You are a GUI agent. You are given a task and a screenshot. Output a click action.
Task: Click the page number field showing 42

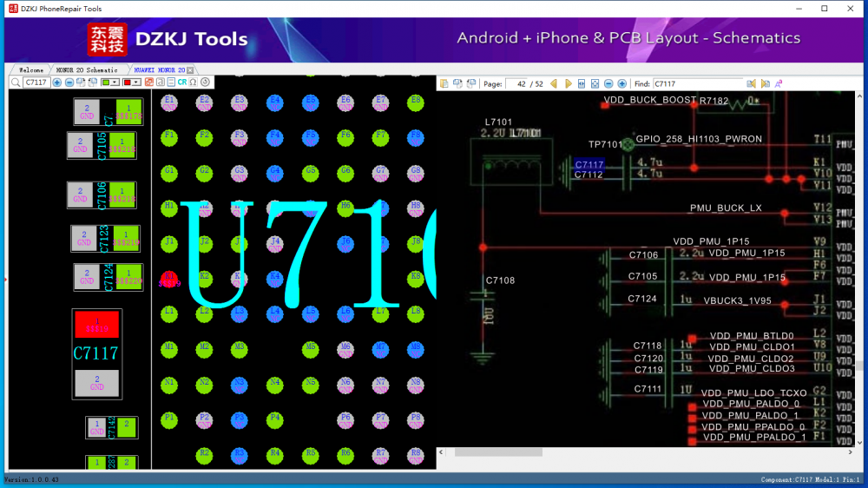(516, 84)
